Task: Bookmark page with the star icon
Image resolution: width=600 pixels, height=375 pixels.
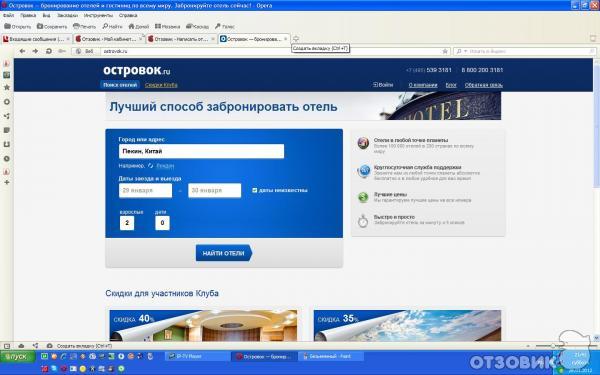Action: pos(445,51)
